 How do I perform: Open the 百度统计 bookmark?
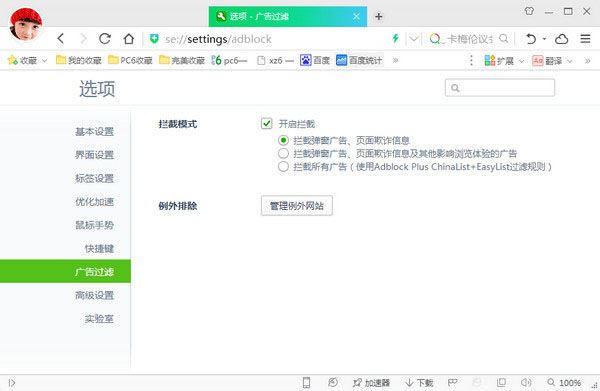tap(359, 60)
